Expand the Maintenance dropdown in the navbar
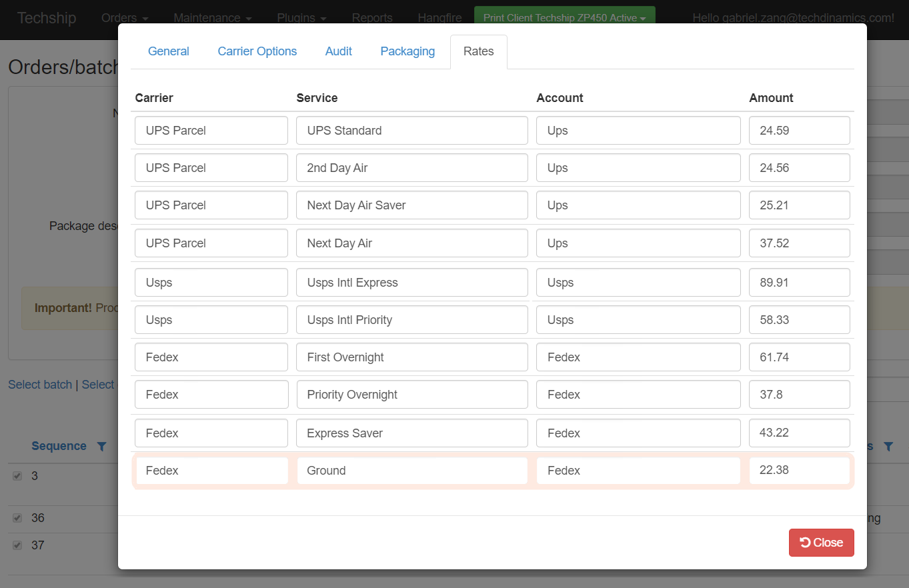The image size is (909, 588). [212, 18]
